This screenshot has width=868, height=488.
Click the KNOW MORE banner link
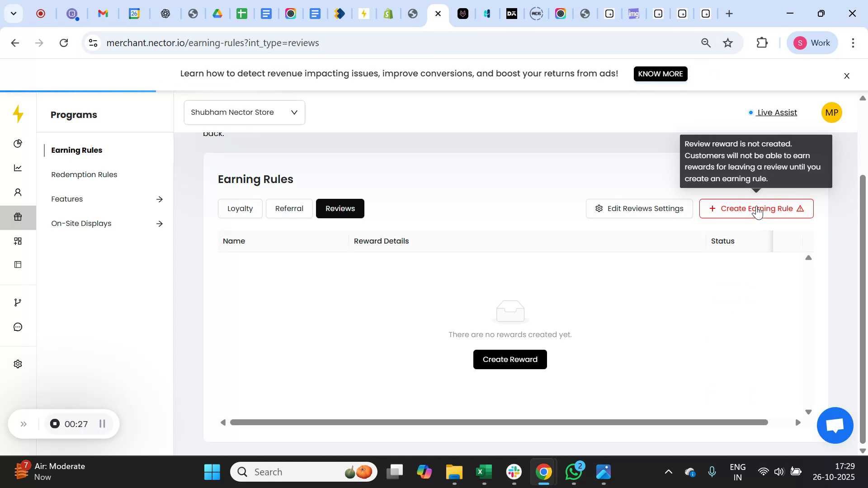[x=660, y=74]
